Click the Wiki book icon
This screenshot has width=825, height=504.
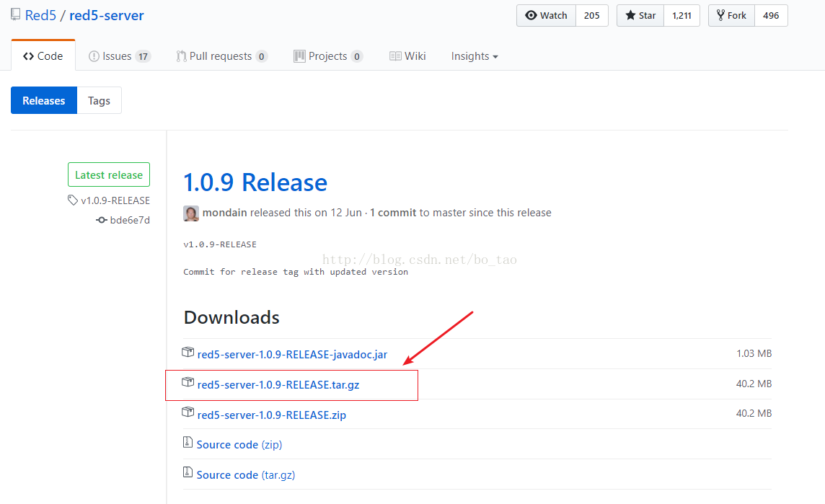(x=395, y=56)
